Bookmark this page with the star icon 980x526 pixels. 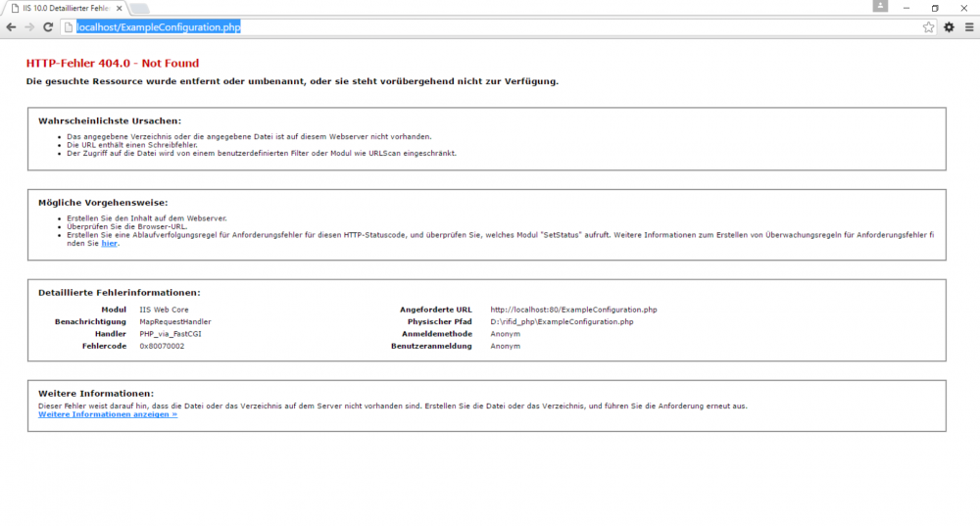pyautogui.click(x=928, y=26)
